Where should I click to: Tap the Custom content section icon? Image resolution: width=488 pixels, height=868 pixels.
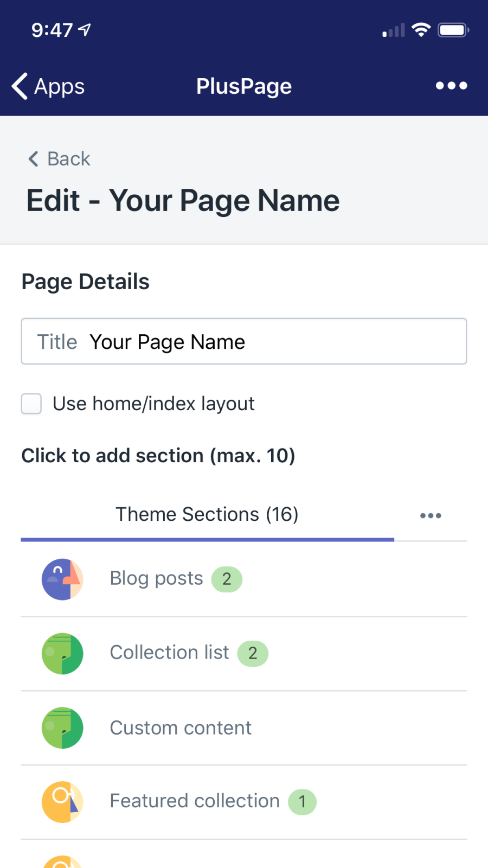tap(62, 727)
